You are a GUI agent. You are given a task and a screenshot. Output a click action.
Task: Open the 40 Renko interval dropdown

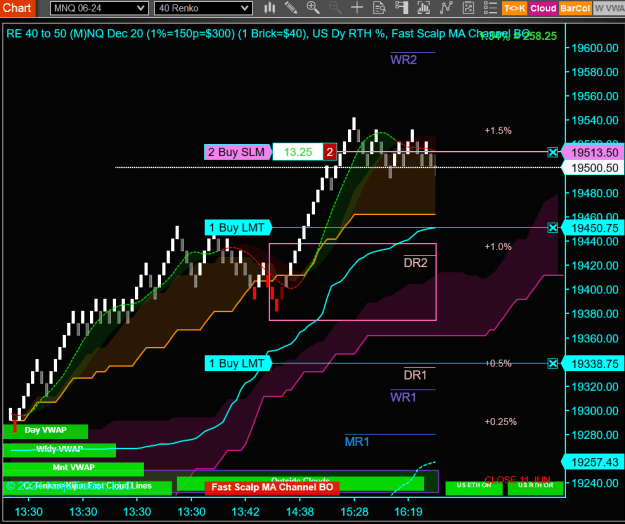click(x=203, y=8)
